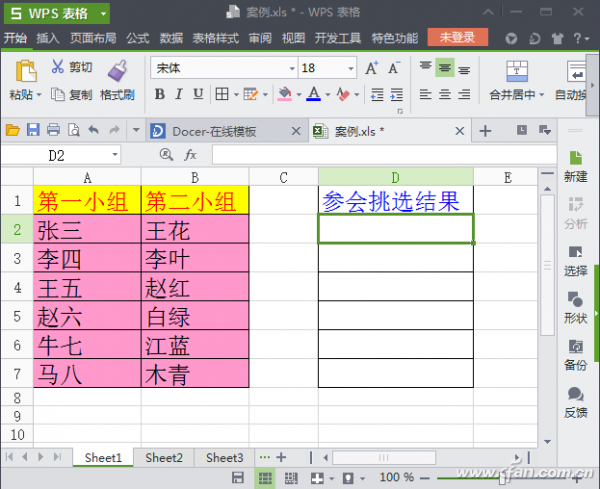Image resolution: width=600 pixels, height=489 pixels.
Task: Toggle italic formatting
Action: point(179,94)
